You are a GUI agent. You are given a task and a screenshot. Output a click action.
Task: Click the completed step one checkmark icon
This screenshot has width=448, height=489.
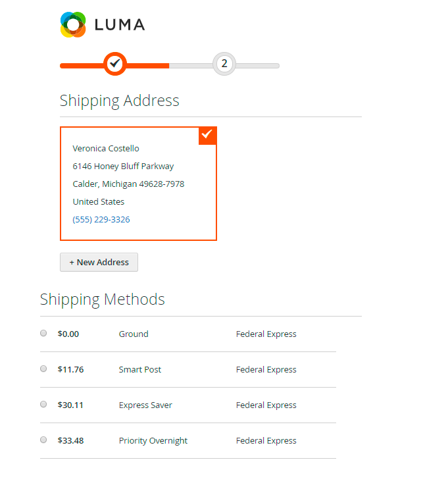pos(114,64)
